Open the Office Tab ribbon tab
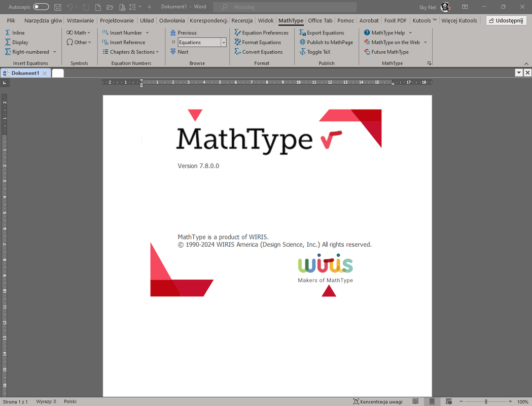This screenshot has width=532, height=406. click(x=320, y=21)
